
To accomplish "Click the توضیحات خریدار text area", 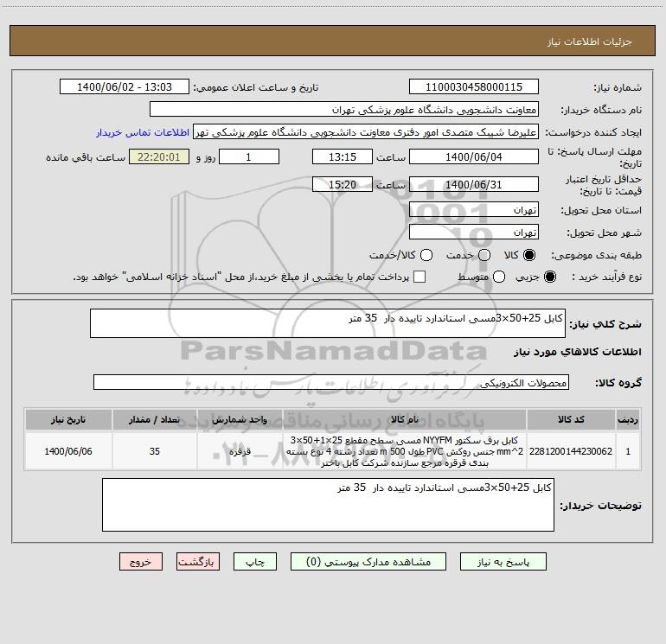I will point(328,505).
